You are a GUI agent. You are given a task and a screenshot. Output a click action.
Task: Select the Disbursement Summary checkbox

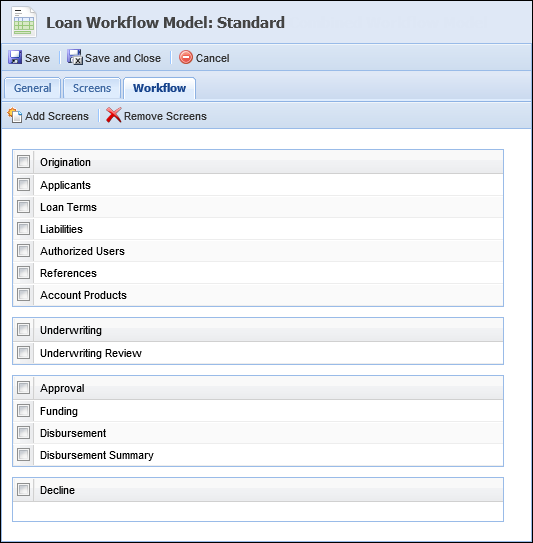pyautogui.click(x=24, y=454)
